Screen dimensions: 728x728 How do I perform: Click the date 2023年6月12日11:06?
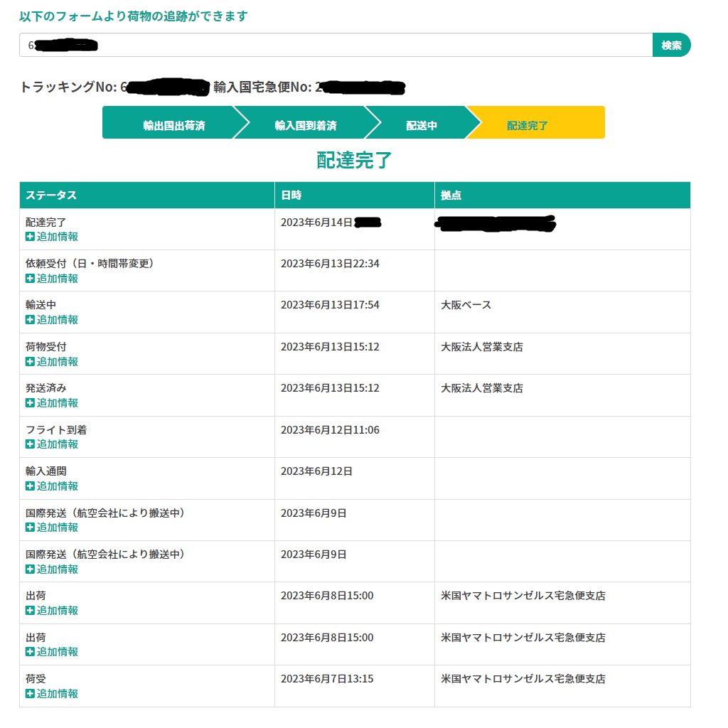pos(330,430)
